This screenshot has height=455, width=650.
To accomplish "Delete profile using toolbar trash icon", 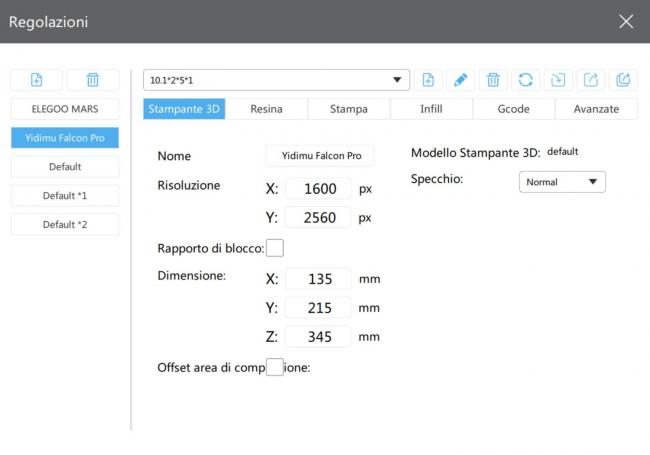I will (493, 80).
